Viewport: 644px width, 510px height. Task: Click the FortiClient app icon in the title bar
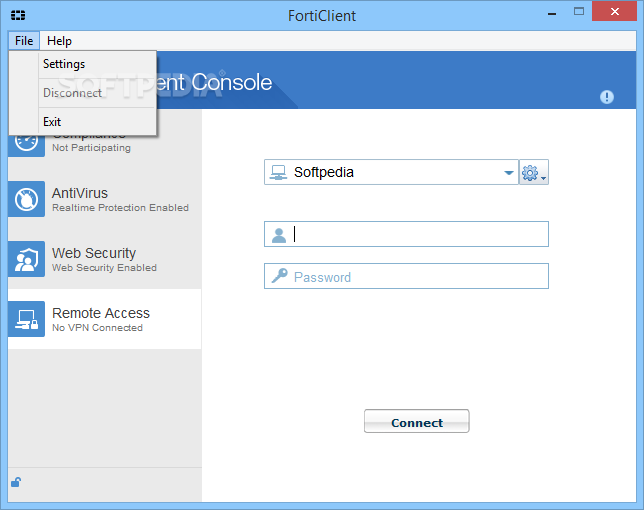pos(18,16)
